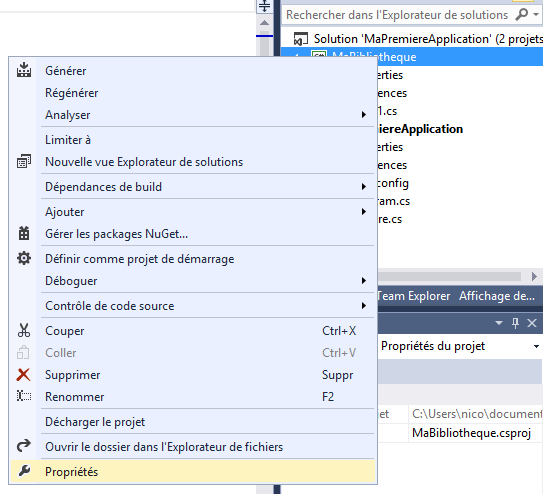This screenshot has width=543, height=494.
Task: Click the Nouvelle vue Explorateur icon
Action: (24, 162)
